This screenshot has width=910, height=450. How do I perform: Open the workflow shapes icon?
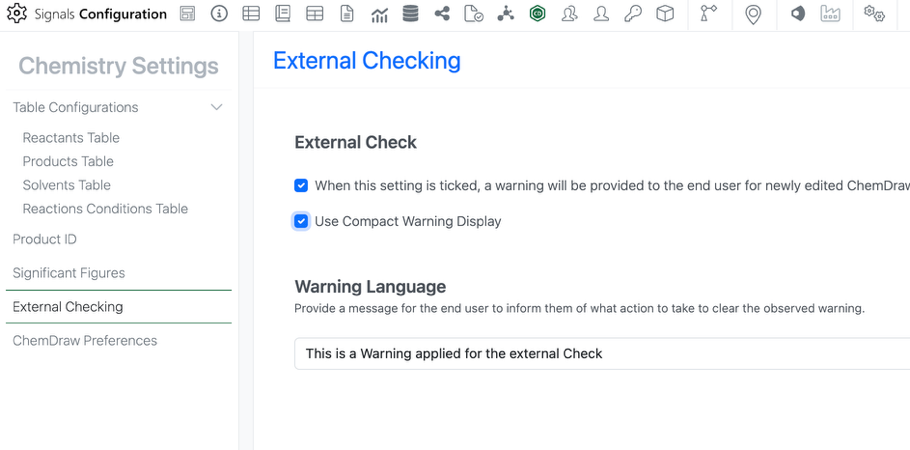(x=709, y=14)
